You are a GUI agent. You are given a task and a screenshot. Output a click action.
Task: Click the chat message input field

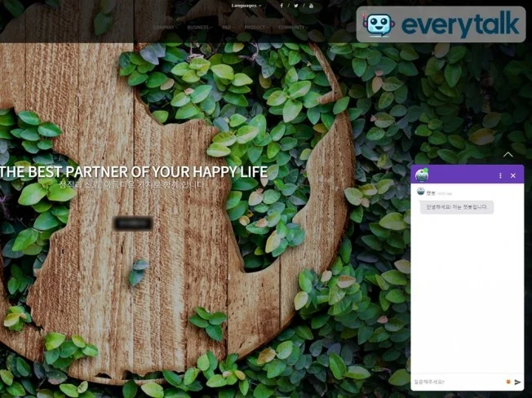[x=457, y=382]
